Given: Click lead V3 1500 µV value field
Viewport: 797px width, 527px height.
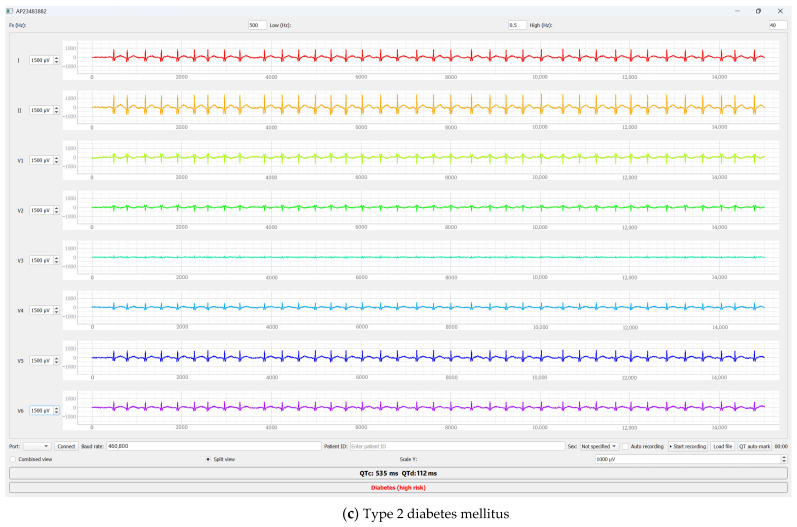Looking at the screenshot, I should click(41, 260).
